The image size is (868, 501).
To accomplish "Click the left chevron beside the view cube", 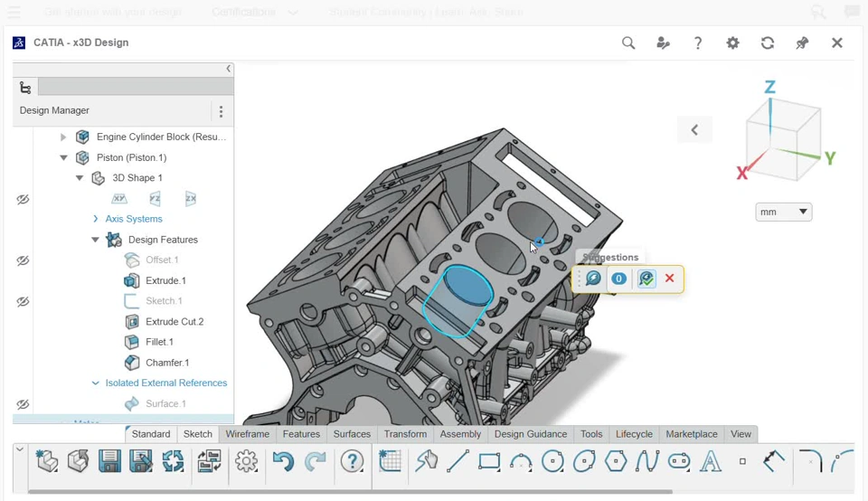I will tap(694, 129).
